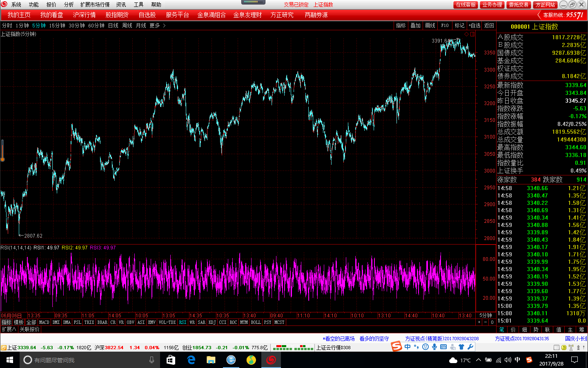This screenshot has width=588, height=368.
Task: Click the Sogou S input method logo
Action: 396,347
